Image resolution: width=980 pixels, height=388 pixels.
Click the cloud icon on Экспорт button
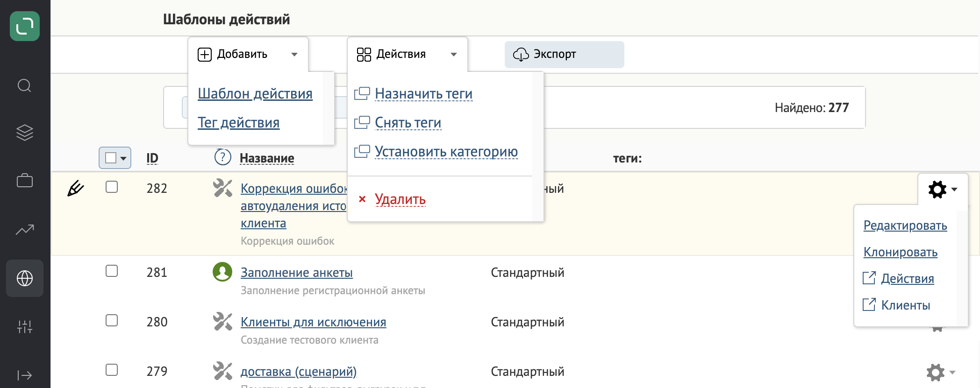521,54
